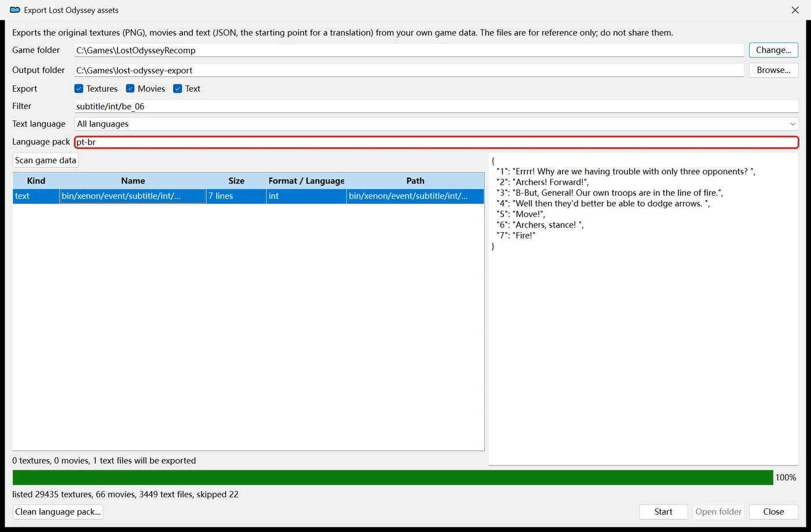Click the JSON line "2": "Archers! Forward!"

(x=543, y=182)
